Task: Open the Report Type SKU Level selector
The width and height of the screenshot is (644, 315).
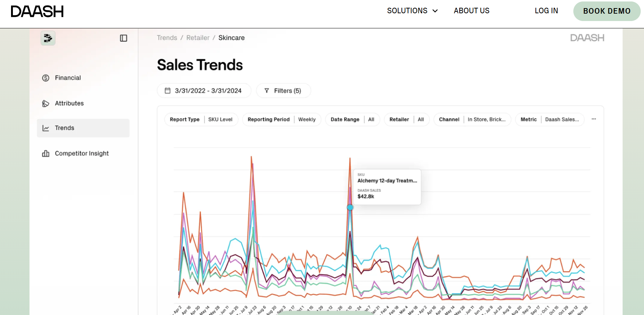Action: [201, 119]
